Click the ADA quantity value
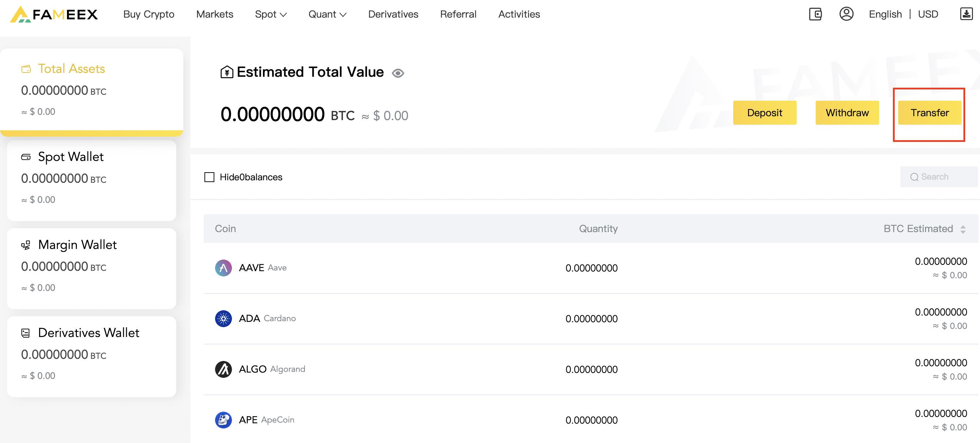 pyautogui.click(x=592, y=319)
